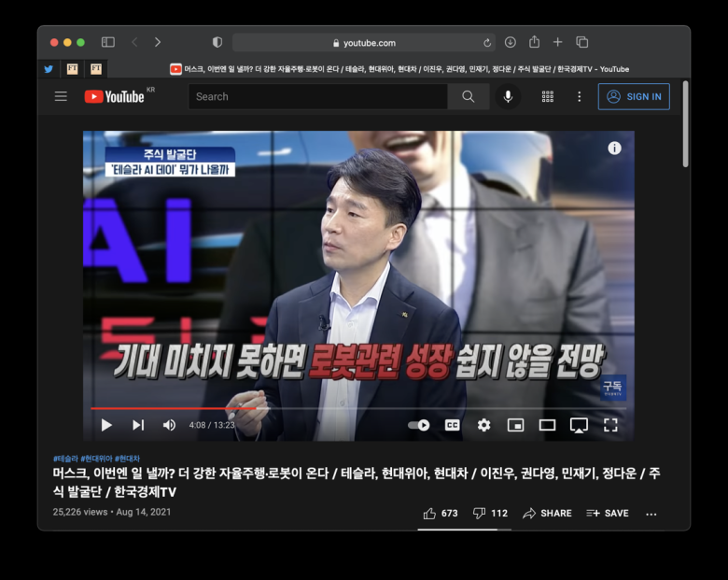Open the video info card icon
728x580 pixels.
point(615,149)
